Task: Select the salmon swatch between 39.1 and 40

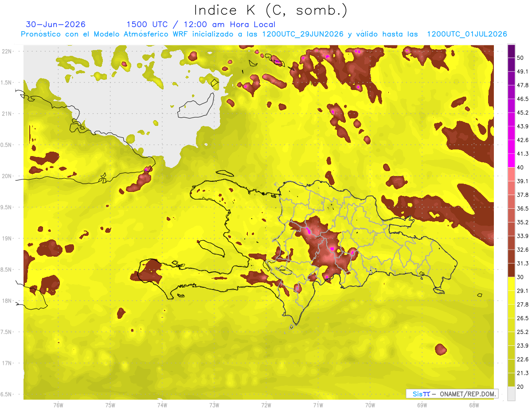Action: (511, 174)
